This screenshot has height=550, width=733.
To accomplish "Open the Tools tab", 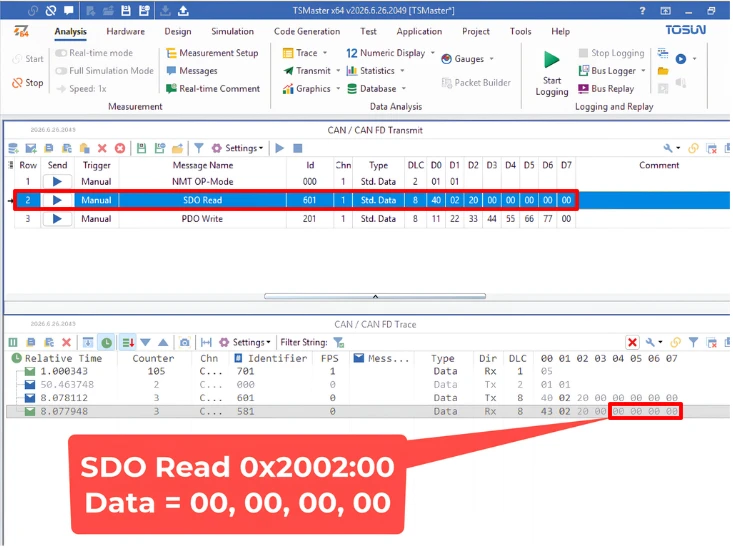I will [520, 31].
